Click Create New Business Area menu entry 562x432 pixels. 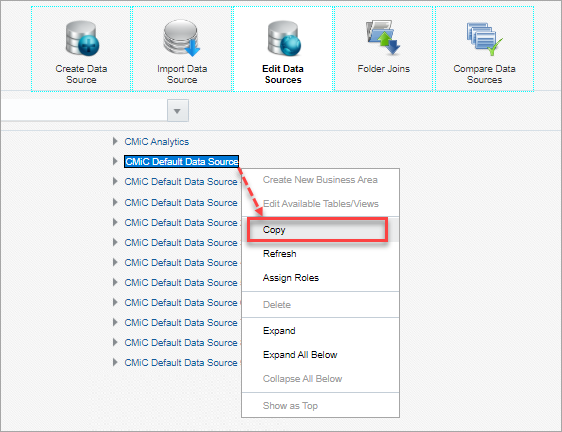pyautogui.click(x=320, y=180)
